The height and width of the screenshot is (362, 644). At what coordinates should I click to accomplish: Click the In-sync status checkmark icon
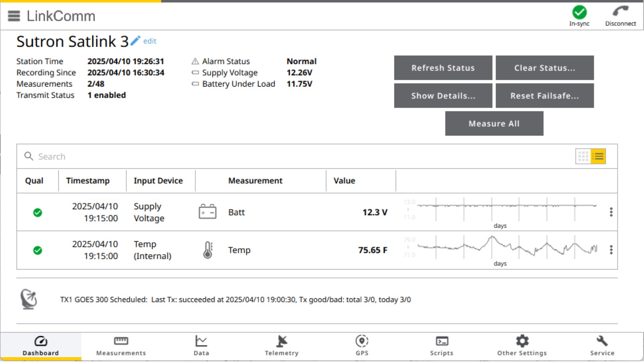(579, 12)
